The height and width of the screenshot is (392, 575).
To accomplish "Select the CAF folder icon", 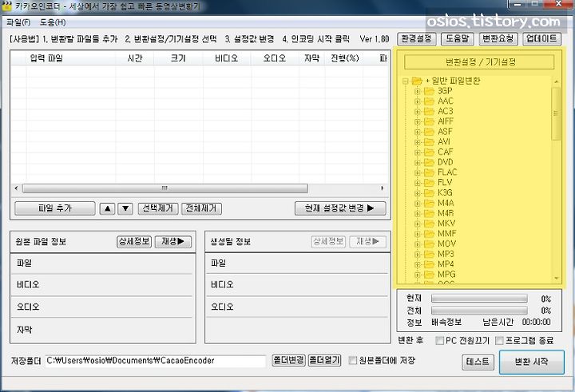I will coord(429,152).
